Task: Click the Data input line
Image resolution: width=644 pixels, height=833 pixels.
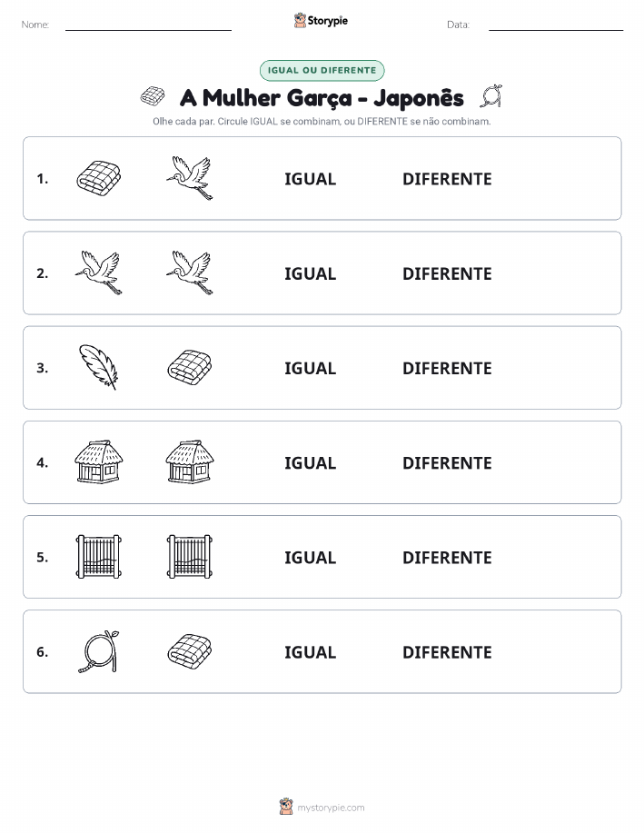Action: tap(556, 25)
